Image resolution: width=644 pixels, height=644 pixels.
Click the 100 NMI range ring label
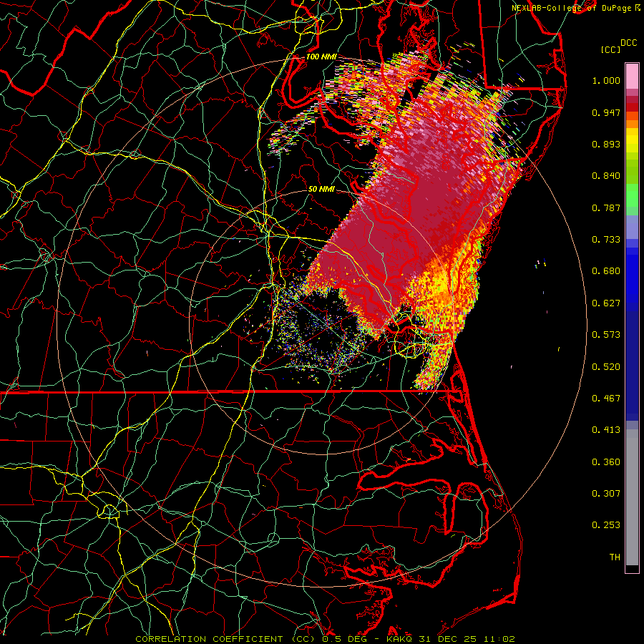[321, 57]
